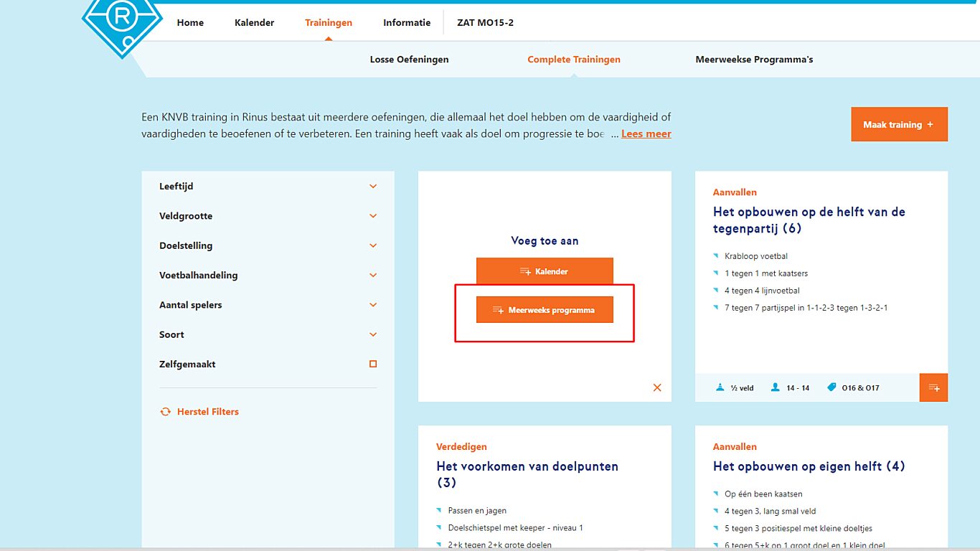This screenshot has height=551, width=980.
Task: Open the Lees meer link
Action: coord(646,133)
